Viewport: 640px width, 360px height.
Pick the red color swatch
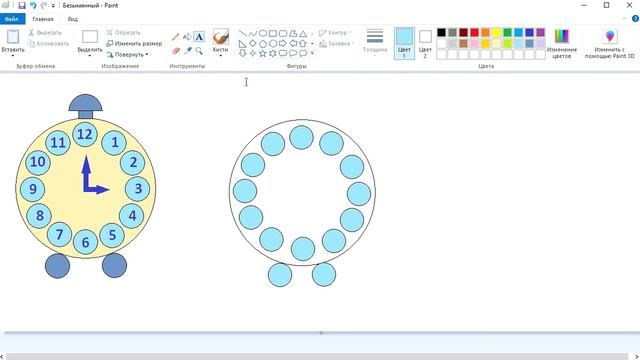pyautogui.click(x=474, y=32)
